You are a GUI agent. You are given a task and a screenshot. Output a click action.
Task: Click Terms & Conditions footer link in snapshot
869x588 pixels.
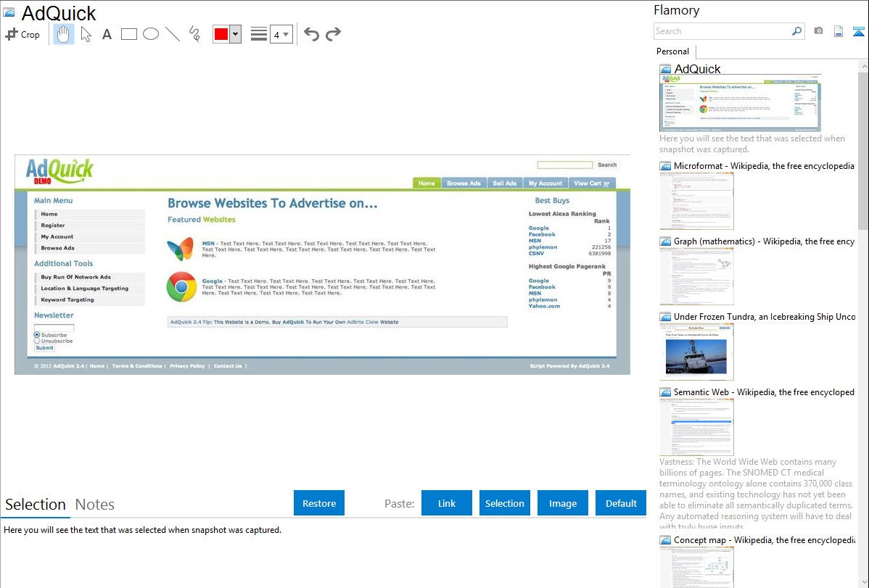(x=137, y=365)
